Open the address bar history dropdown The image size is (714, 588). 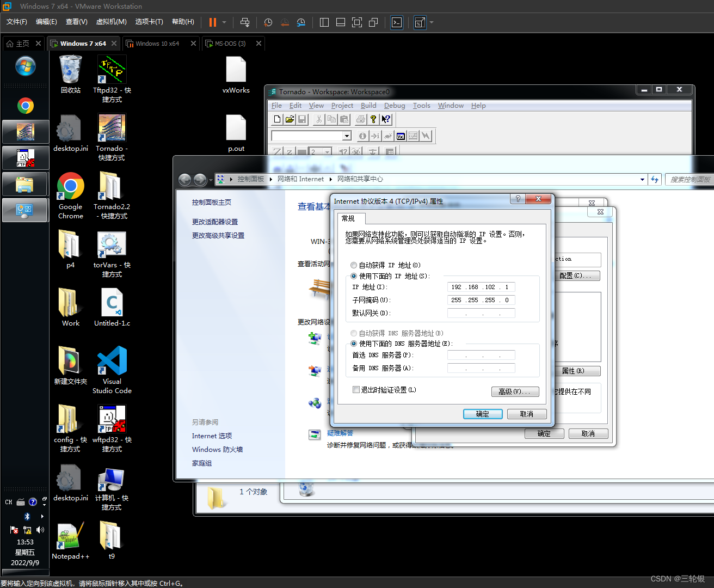tap(642, 179)
